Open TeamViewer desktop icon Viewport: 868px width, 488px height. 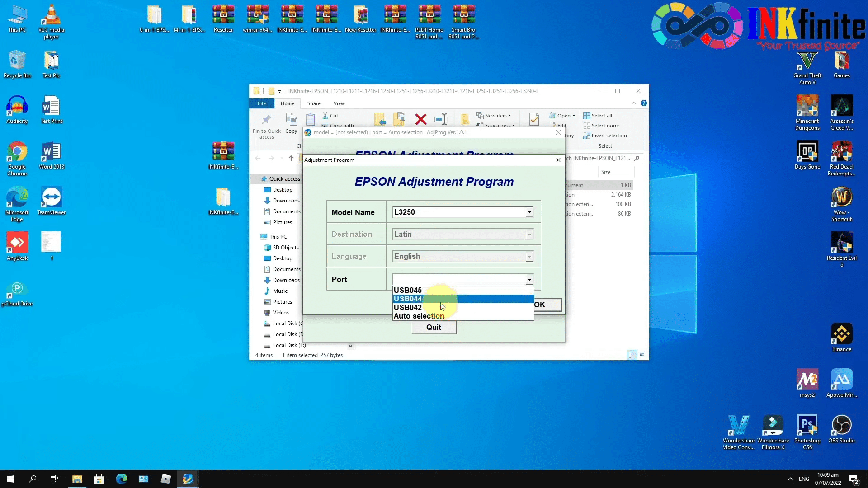[x=52, y=201]
